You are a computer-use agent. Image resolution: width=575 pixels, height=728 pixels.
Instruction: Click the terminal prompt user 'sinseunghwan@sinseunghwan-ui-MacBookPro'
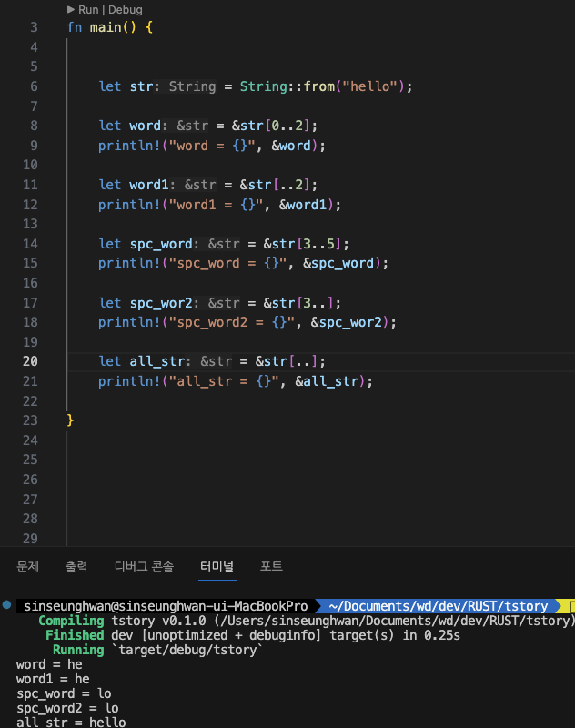point(166,606)
